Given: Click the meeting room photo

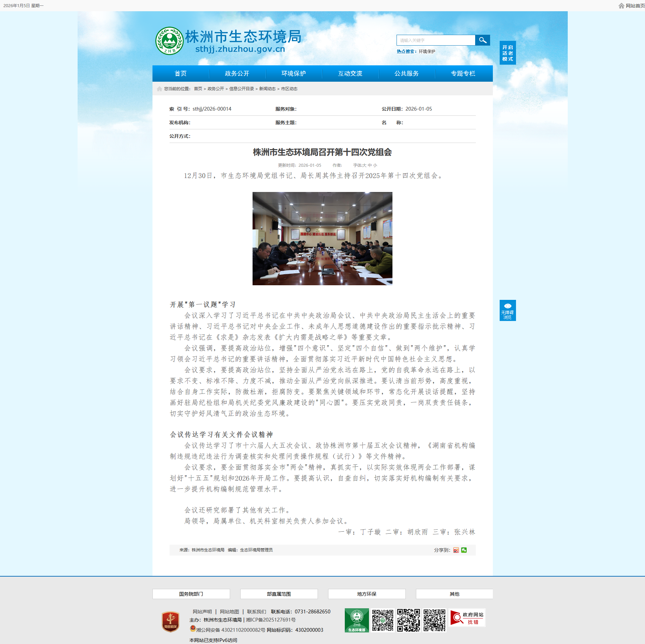Looking at the screenshot, I should click(322, 239).
